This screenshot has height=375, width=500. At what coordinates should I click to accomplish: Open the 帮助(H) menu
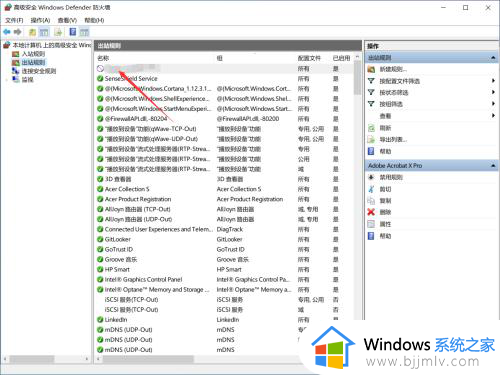point(94,21)
